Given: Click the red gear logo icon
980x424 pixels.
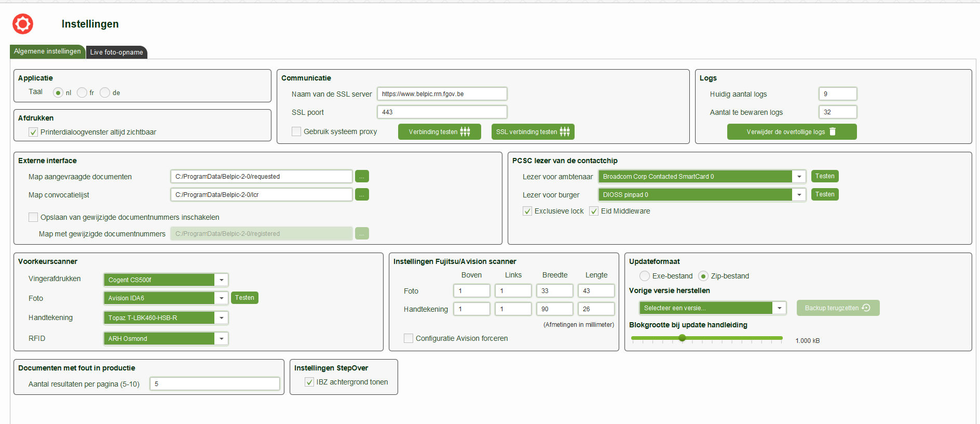Looking at the screenshot, I should click(23, 24).
